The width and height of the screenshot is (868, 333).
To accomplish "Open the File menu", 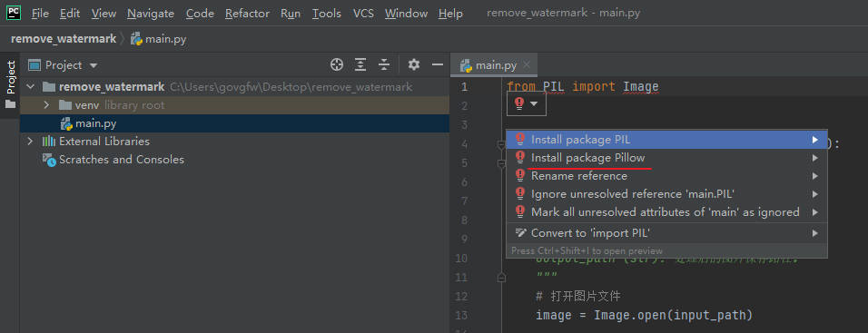I will (x=40, y=14).
